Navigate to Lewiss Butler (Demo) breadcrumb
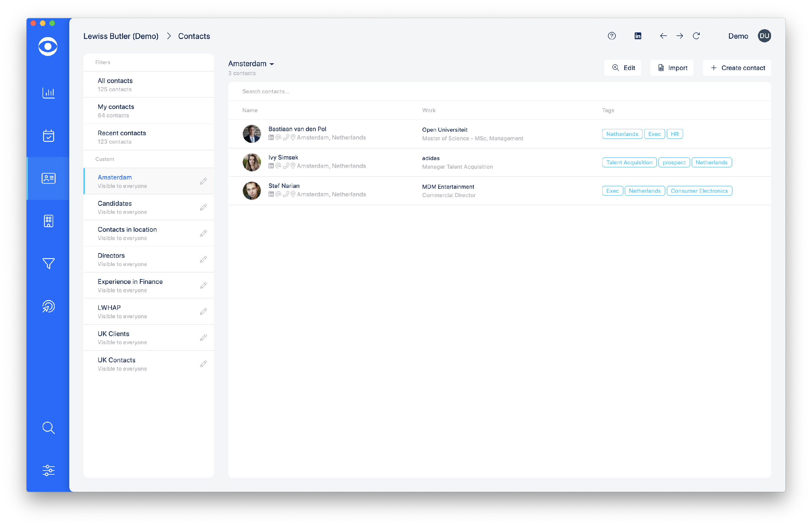This screenshot has height=527, width=812. (121, 36)
